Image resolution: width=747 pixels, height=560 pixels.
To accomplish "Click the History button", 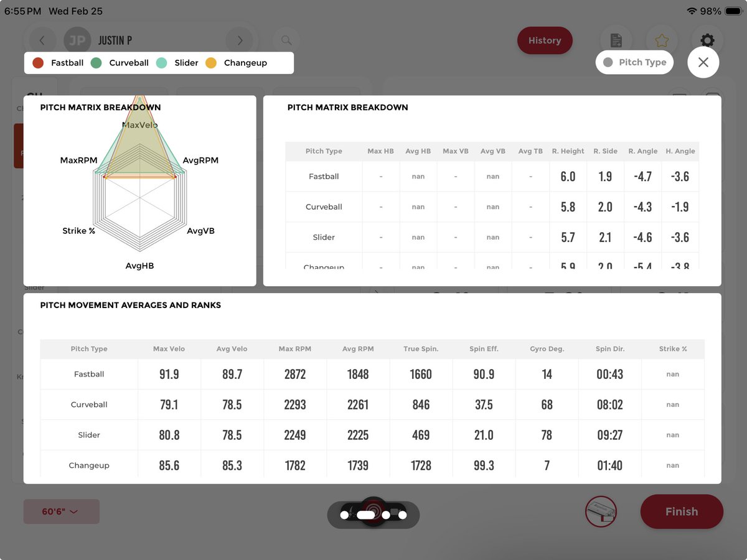I will pos(545,40).
